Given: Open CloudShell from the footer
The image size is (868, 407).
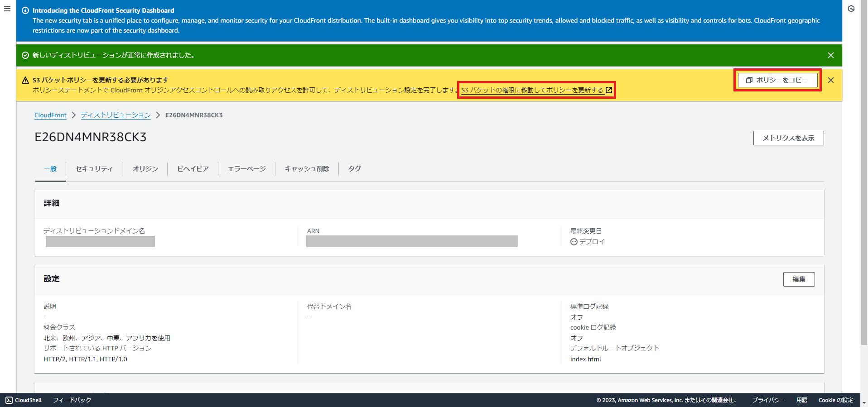Looking at the screenshot, I should [x=24, y=400].
